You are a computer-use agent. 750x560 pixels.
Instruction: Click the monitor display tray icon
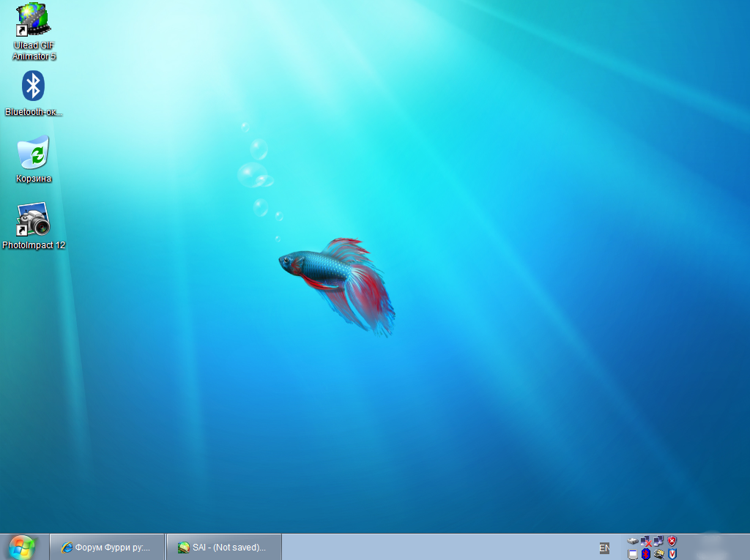tap(633, 554)
